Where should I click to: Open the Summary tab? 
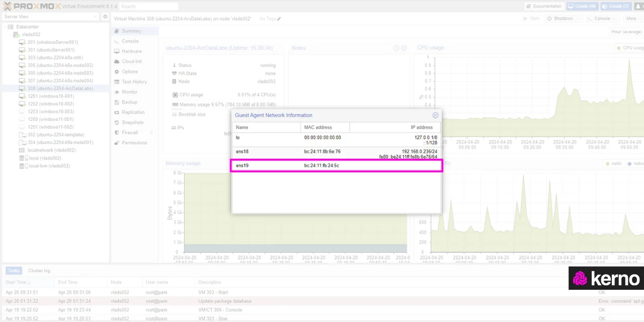(134, 31)
